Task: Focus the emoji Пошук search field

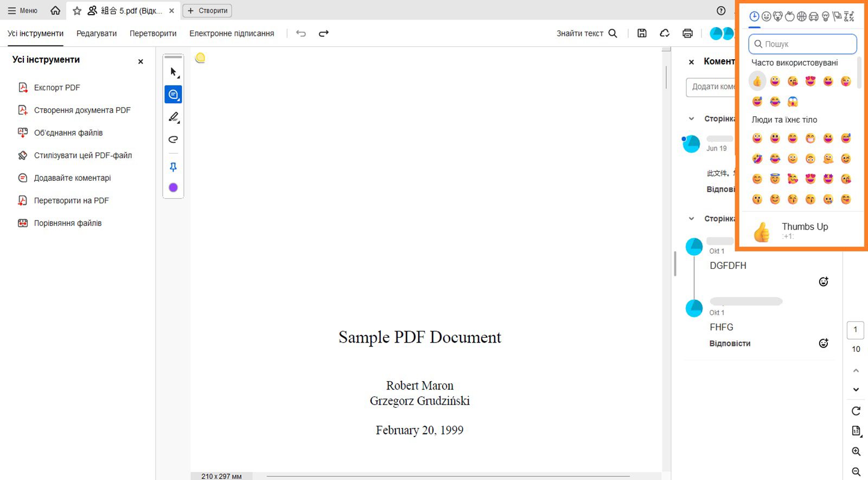Action: click(x=802, y=44)
